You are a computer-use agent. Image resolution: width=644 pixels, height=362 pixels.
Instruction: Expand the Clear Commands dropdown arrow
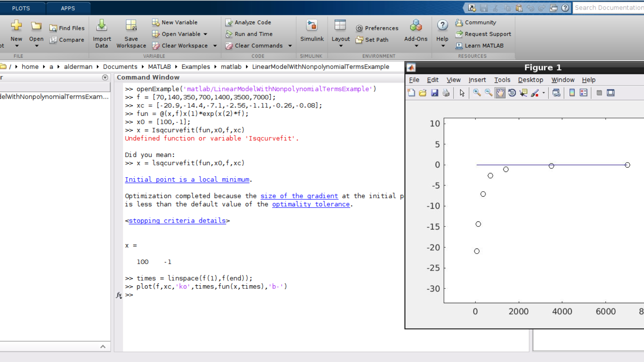pyautogui.click(x=290, y=46)
